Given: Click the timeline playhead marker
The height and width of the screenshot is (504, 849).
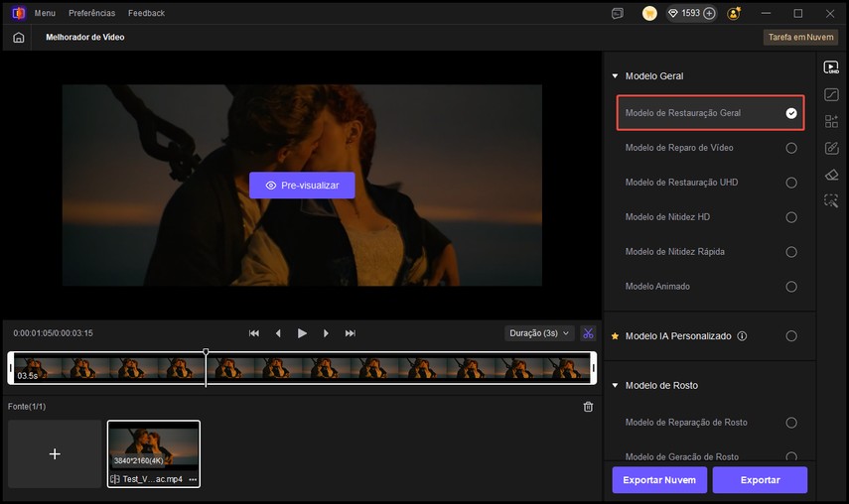Looking at the screenshot, I should (206, 352).
